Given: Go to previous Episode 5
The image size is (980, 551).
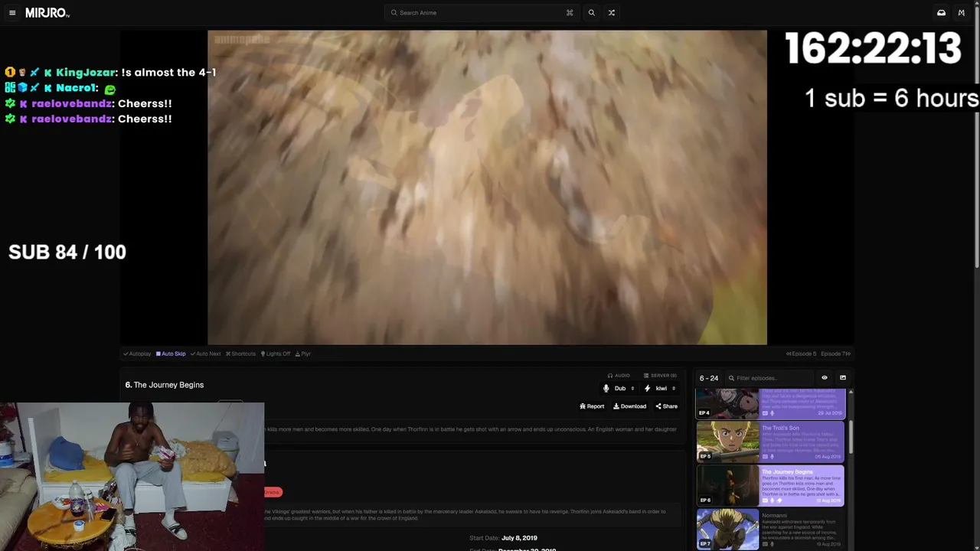Looking at the screenshot, I should [801, 354].
